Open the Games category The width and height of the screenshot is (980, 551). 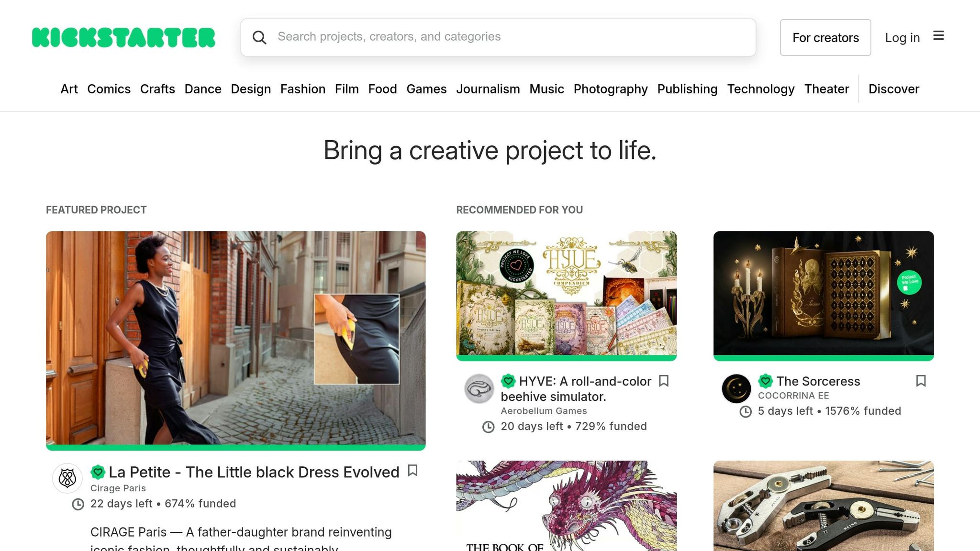point(426,89)
